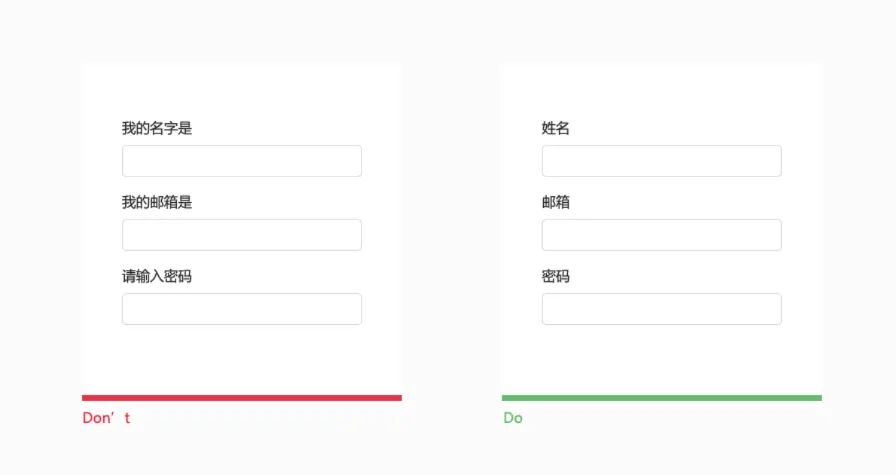Click the green bar under the right form

[x=661, y=398]
